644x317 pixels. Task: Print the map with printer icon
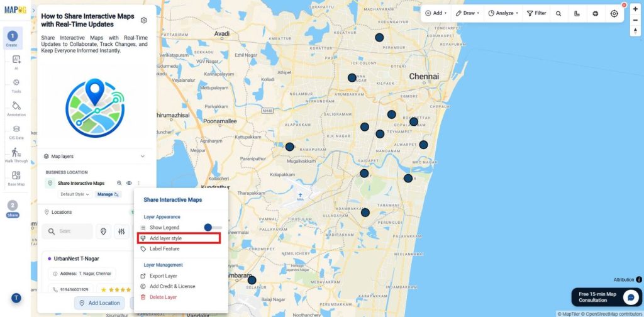coord(595,13)
